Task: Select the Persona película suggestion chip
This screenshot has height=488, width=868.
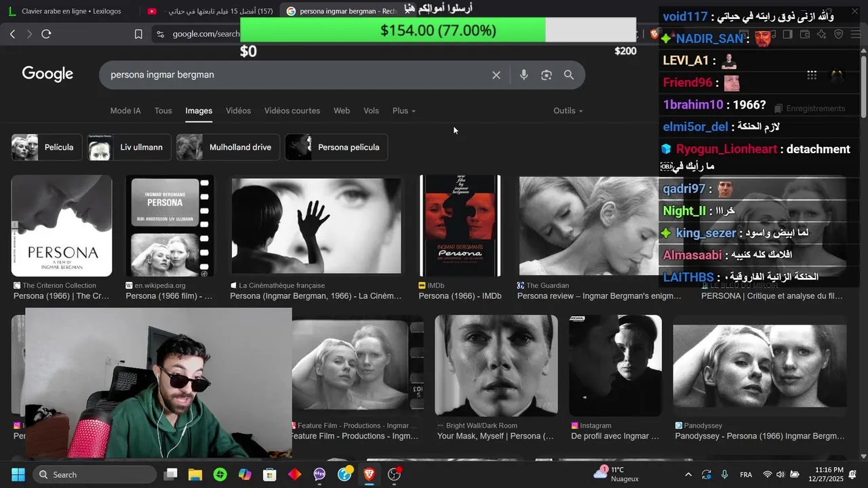Action: 336,147
